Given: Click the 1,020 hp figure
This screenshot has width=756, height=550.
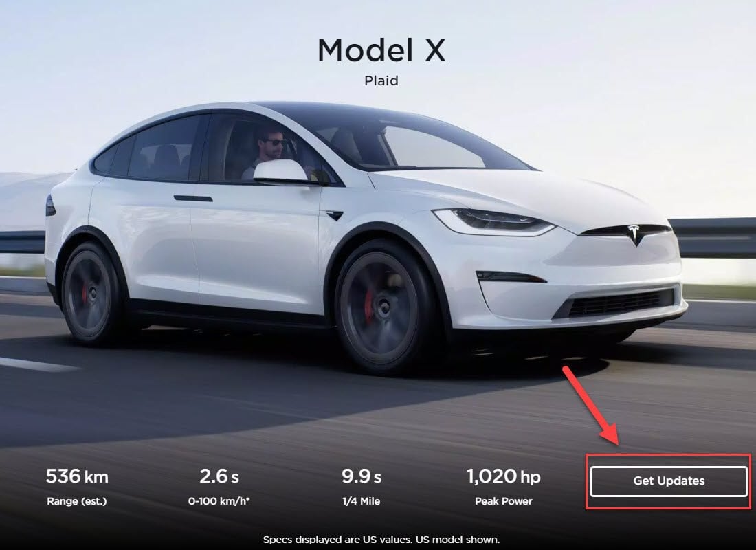Looking at the screenshot, I should 504,476.
